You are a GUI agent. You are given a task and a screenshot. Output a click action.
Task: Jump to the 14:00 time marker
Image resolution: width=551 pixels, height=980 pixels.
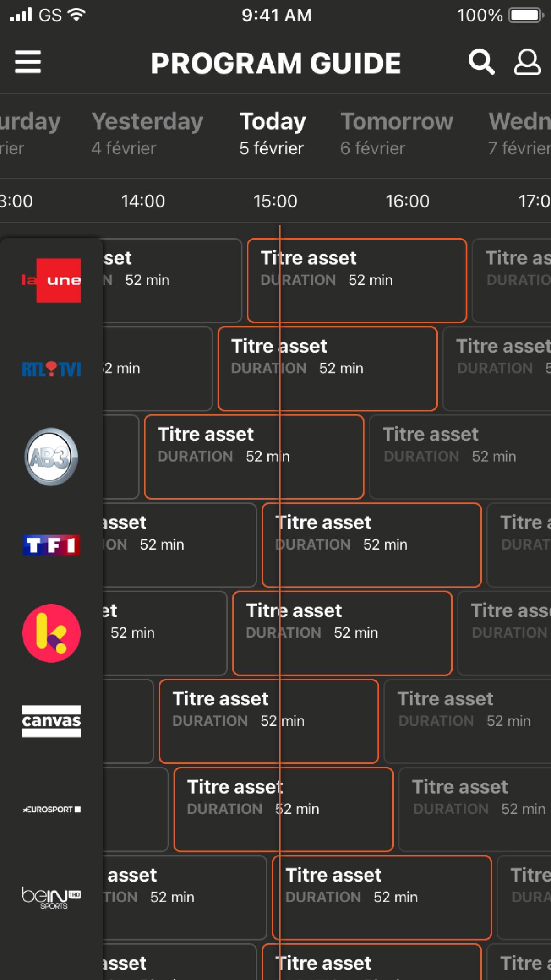143,201
